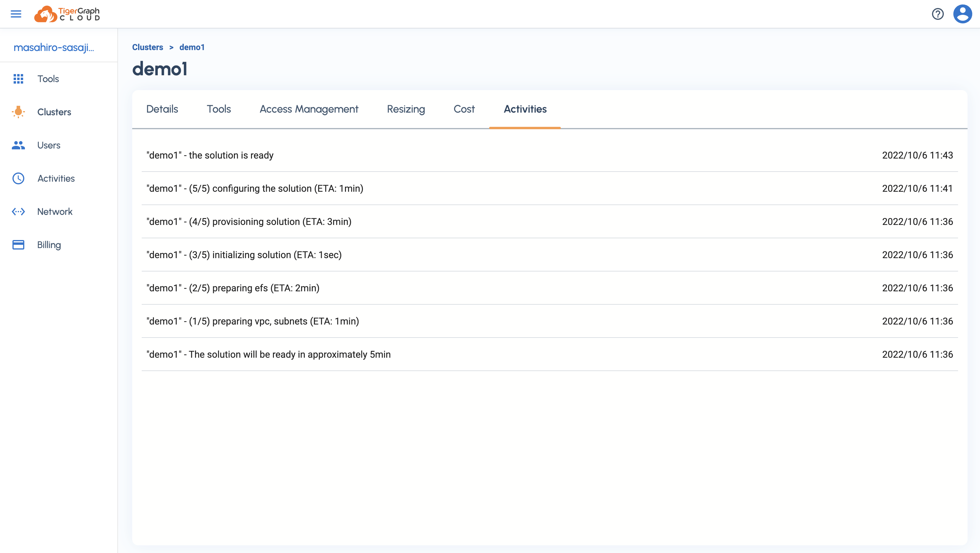The height and width of the screenshot is (553, 980).
Task: Switch to the Details tab
Action: click(x=162, y=109)
